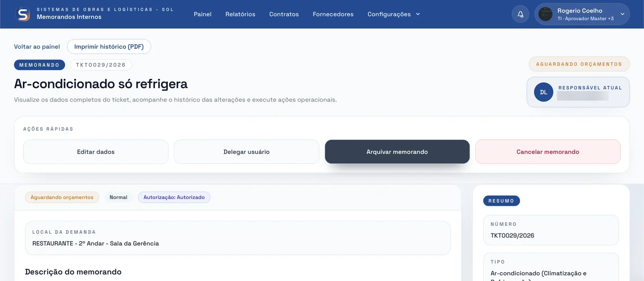Click the DL responsible user avatar
The height and width of the screenshot is (281, 644).
click(543, 92)
